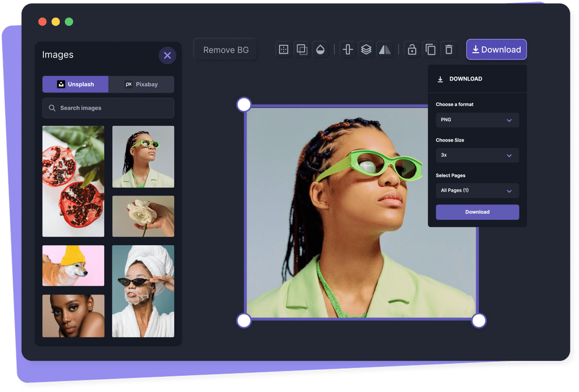This screenshot has height=392, width=579.
Task: Expand the All Pages (1) dropdown
Action: tap(477, 190)
